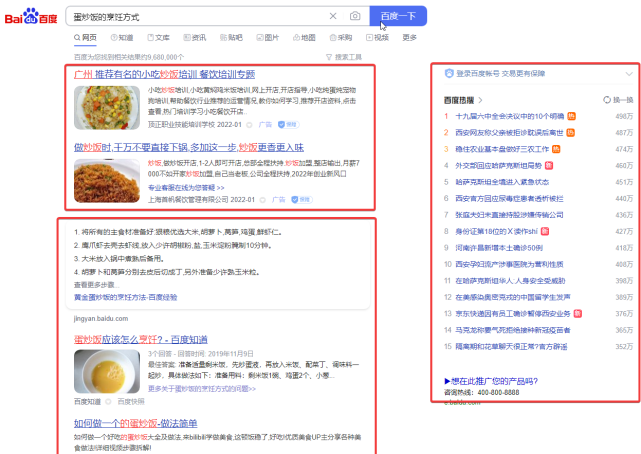
Task: Open hot search 在美感染奥密克戎的中国留学生发声
Action: (x=513, y=297)
